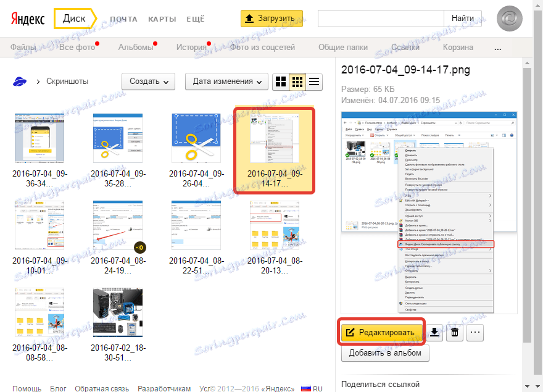
Task: Click inside the search input field
Action: tap(379, 19)
